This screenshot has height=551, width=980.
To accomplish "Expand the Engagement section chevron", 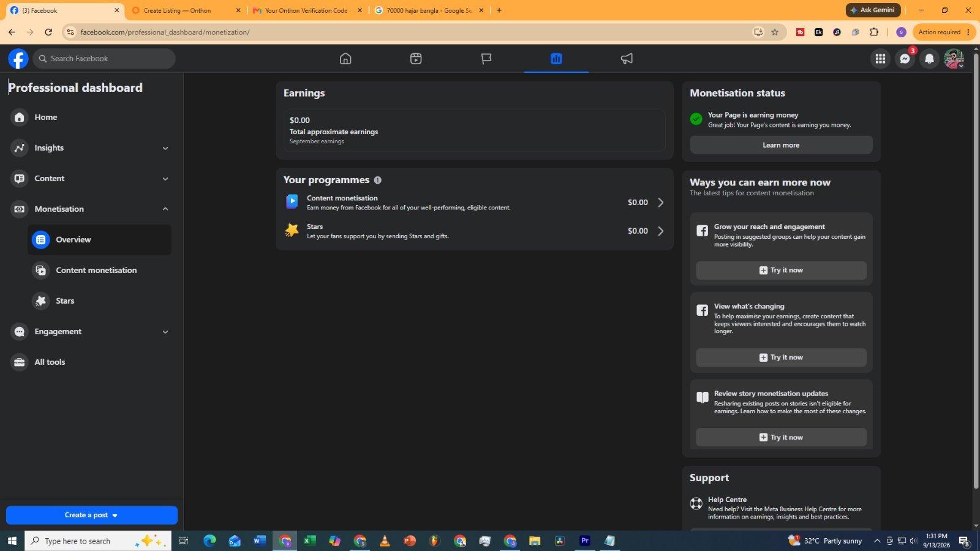I will point(165,332).
